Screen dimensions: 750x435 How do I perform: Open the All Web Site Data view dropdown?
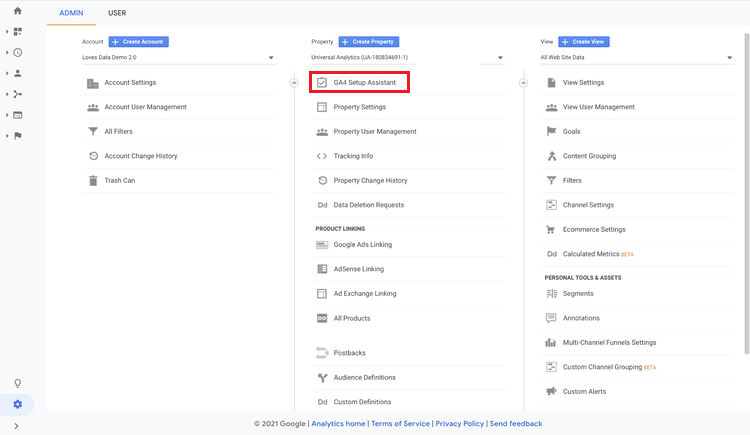pyautogui.click(x=637, y=57)
